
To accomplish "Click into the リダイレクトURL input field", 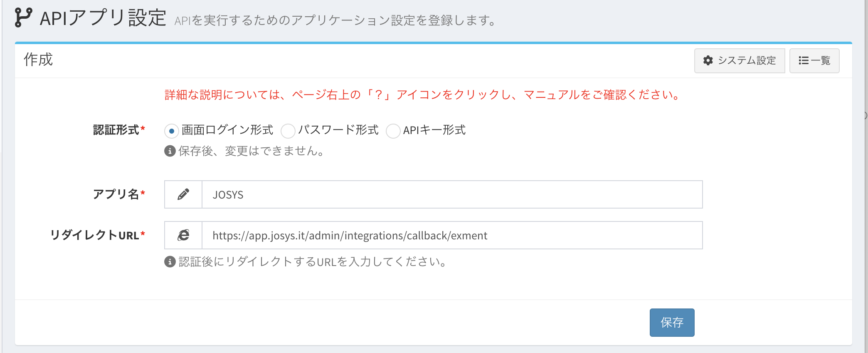I will click(451, 235).
